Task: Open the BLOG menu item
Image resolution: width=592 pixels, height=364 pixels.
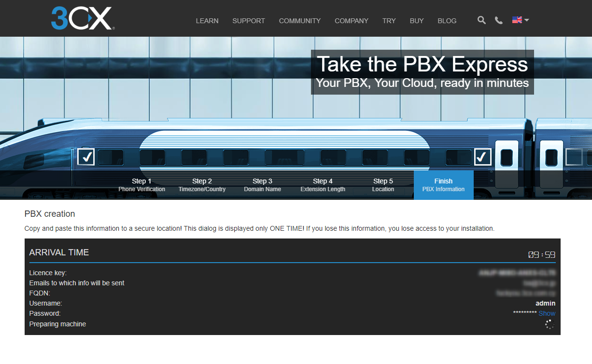Action: coord(447,21)
